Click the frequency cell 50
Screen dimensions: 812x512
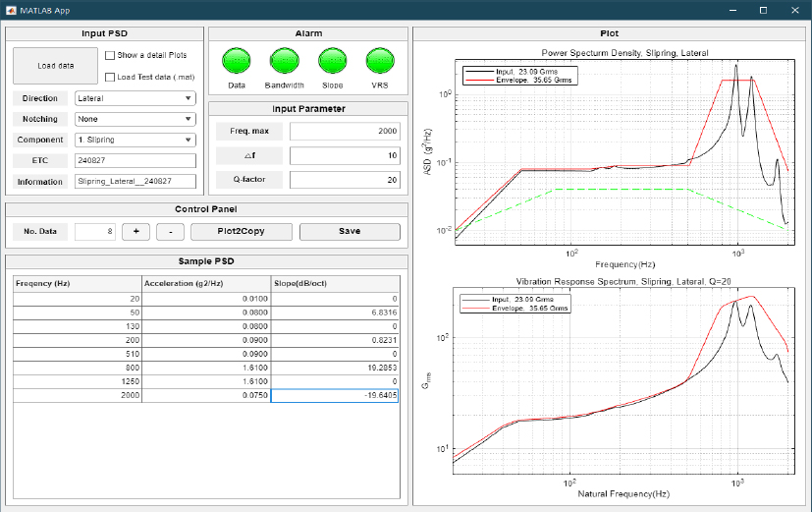78,313
